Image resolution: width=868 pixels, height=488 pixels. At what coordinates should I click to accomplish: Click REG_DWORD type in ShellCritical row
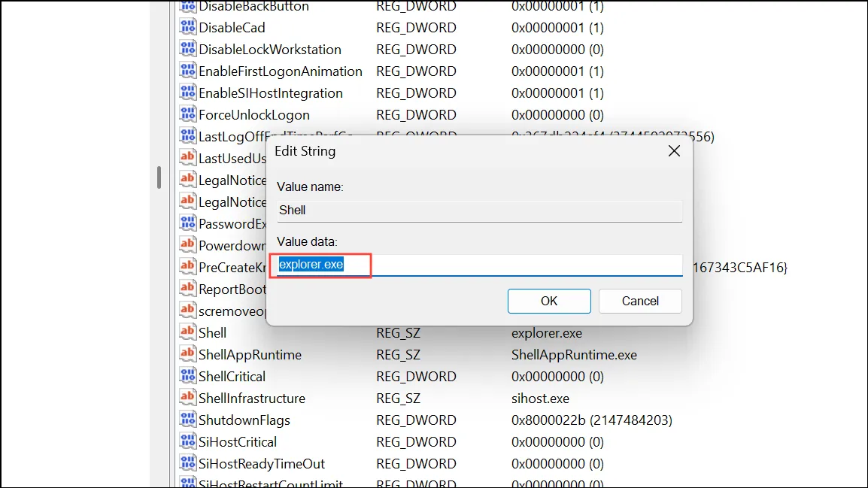pyautogui.click(x=416, y=377)
